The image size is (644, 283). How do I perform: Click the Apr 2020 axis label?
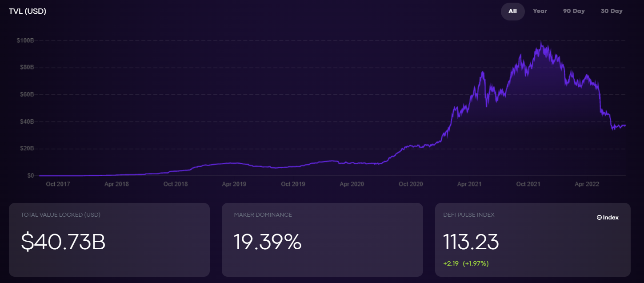(352, 184)
